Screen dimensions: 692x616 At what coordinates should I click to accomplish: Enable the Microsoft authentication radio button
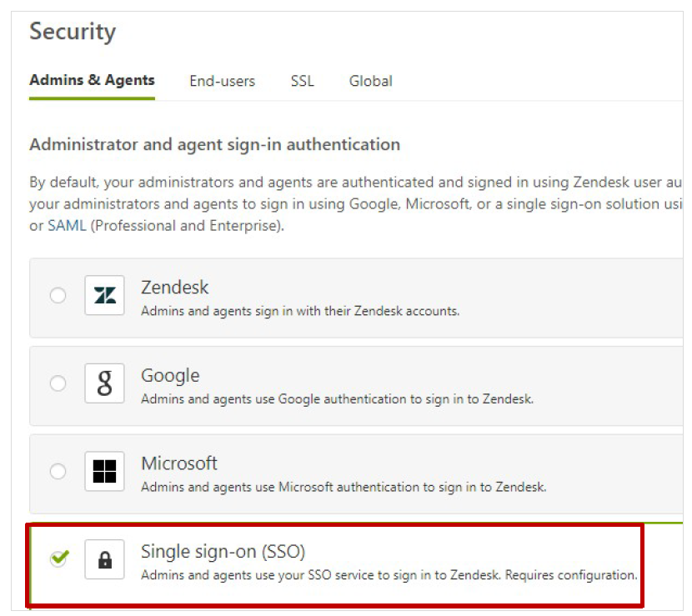58,472
